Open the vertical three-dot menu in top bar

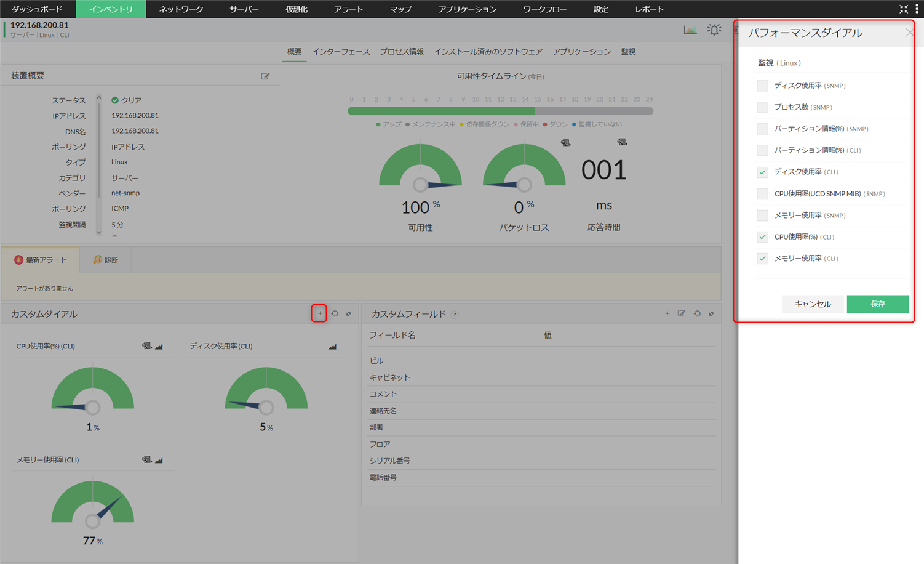point(917,9)
